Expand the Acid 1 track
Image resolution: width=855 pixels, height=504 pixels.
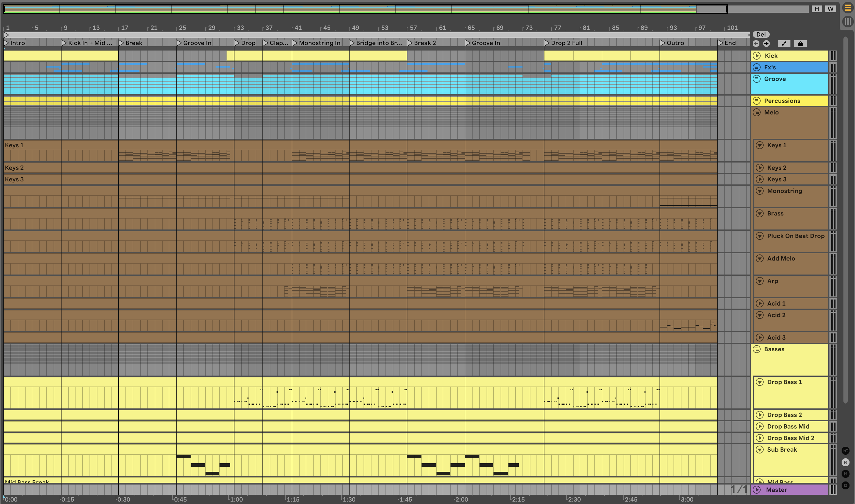click(760, 304)
